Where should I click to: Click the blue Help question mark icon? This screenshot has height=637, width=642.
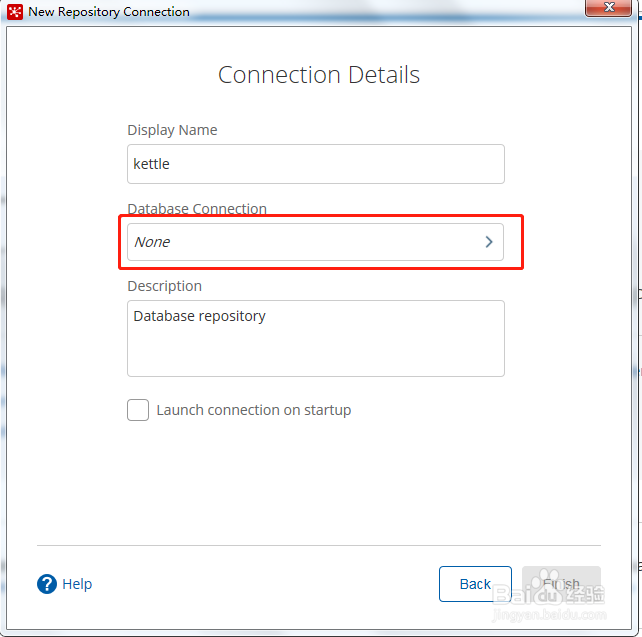(x=47, y=584)
